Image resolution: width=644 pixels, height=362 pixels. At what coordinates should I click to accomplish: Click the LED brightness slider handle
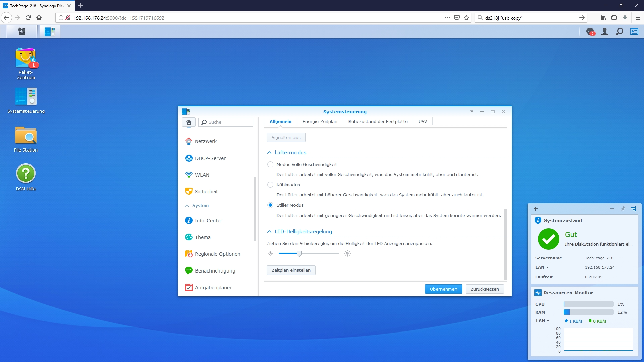pyautogui.click(x=299, y=254)
